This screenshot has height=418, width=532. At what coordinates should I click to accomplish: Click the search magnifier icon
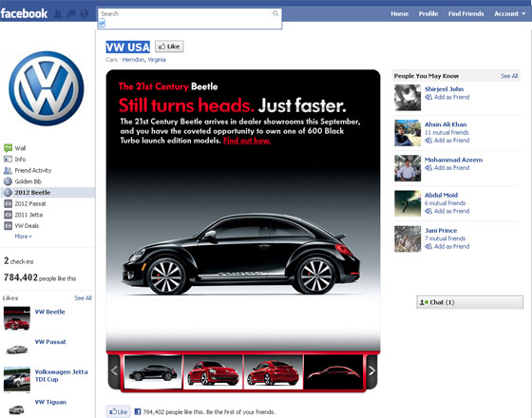pyautogui.click(x=275, y=13)
